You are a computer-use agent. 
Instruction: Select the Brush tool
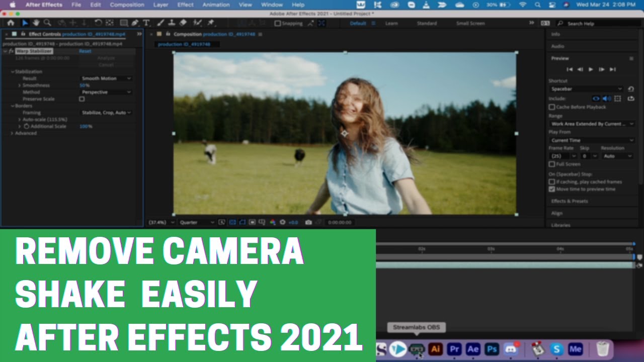coord(161,23)
